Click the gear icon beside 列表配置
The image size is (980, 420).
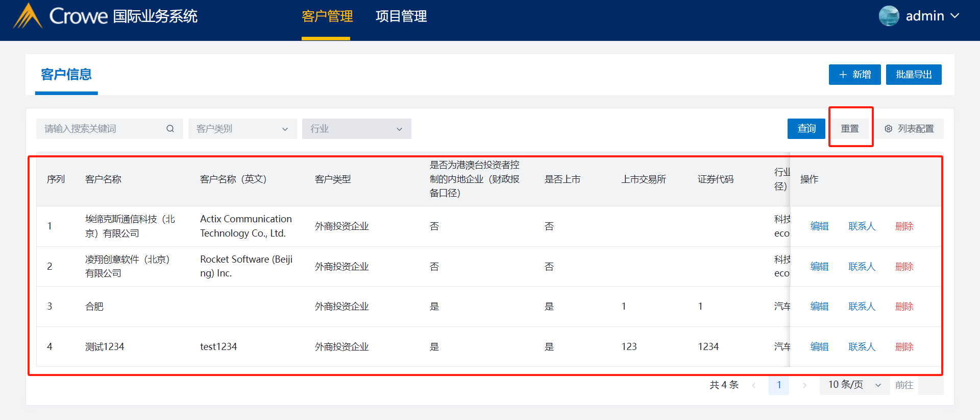coord(889,129)
